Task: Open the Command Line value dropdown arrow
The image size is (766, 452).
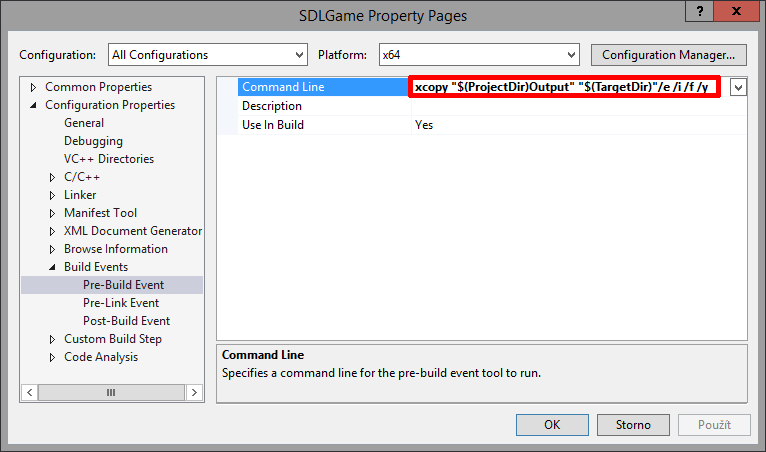Action: [x=738, y=88]
